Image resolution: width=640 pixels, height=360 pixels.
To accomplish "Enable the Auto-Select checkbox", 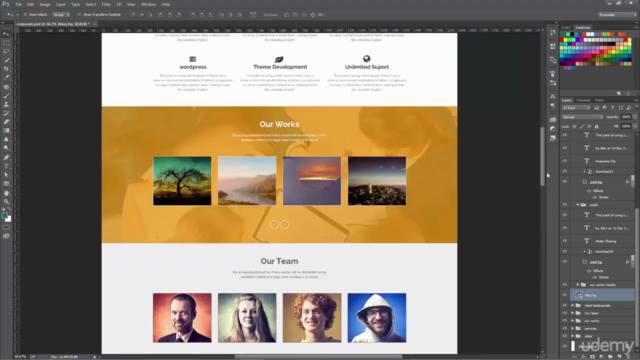I will pyautogui.click(x=25, y=15).
